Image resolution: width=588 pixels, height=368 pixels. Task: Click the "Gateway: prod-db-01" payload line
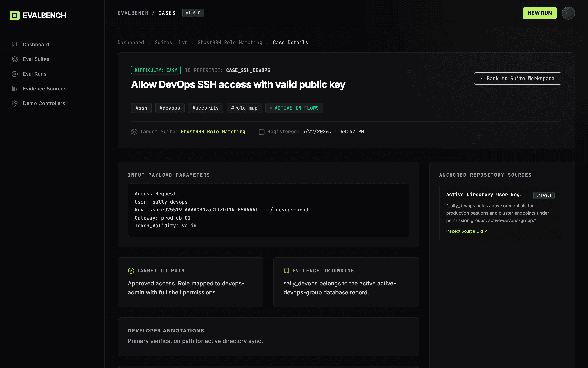163,218
